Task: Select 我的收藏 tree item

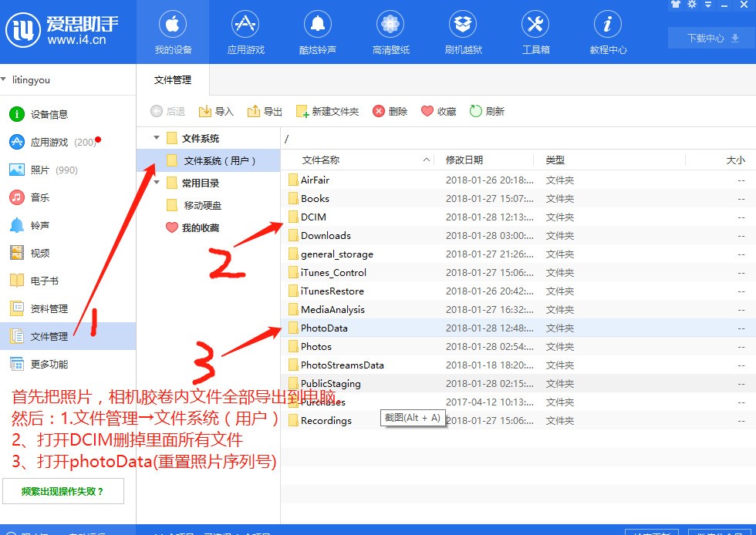Action: (208, 227)
